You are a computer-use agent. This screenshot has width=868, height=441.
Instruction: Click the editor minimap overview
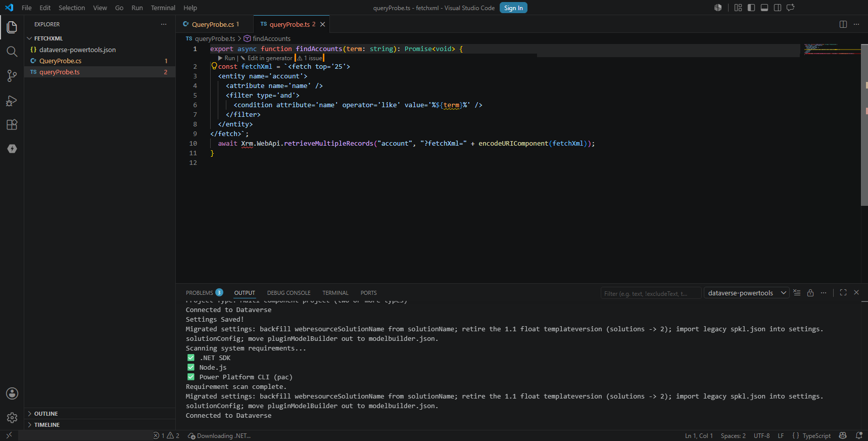tap(831, 49)
